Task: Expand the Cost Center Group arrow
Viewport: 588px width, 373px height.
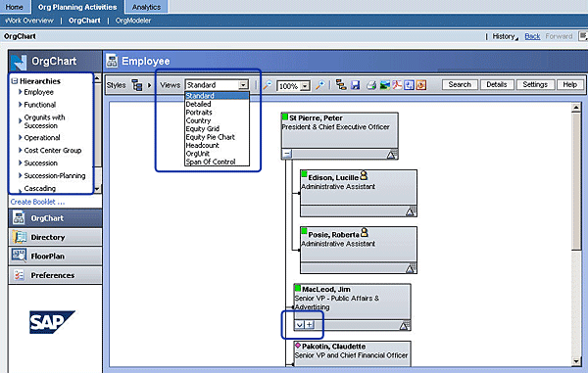Action: 21,150
